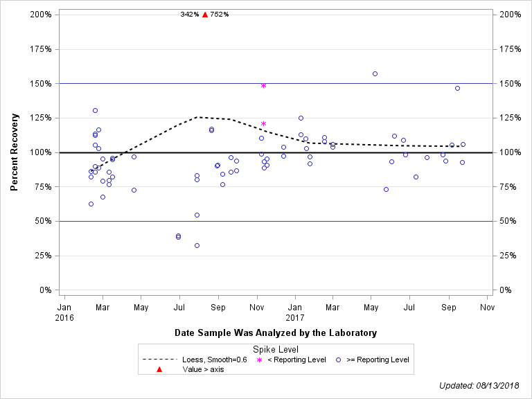Viewport: 532px width, 399px height.
Task: Click the right axis 75% label
Action: pyautogui.click(x=508, y=187)
